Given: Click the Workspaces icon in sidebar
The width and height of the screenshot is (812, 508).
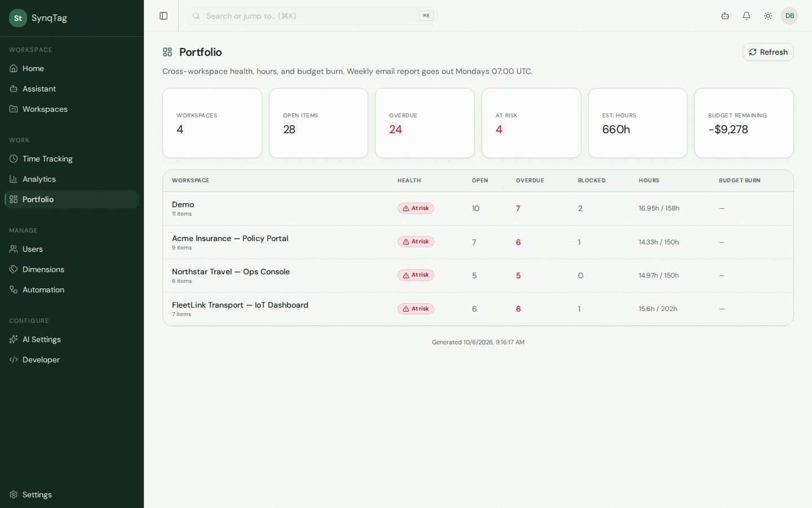Looking at the screenshot, I should (x=14, y=109).
